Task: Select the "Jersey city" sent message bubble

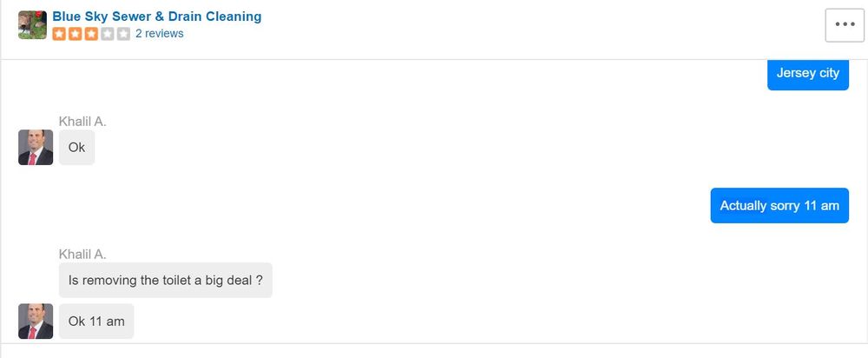Action: (807, 73)
